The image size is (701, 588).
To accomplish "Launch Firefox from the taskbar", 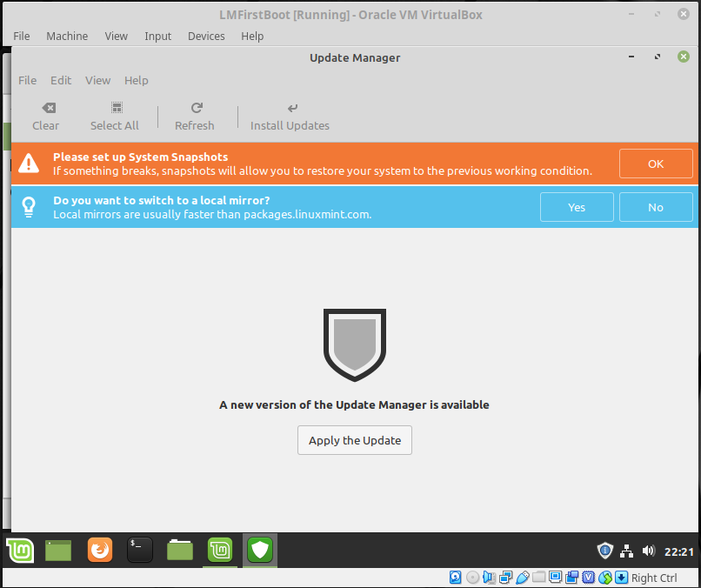I will pos(100,550).
